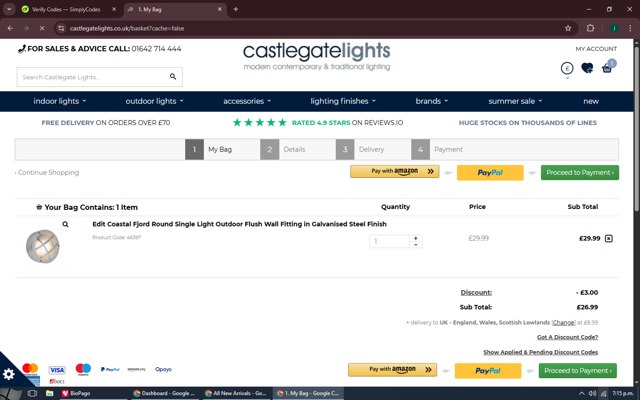Image resolution: width=640 pixels, height=400 pixels.
Task: Open Windows Task View icon
Action: [x=32, y=393]
